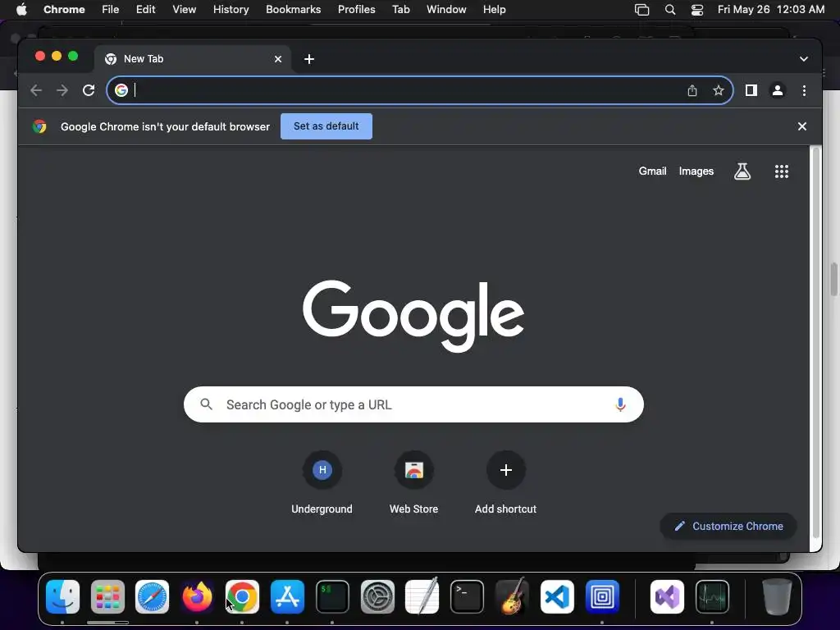This screenshot has width=840, height=630.
Task: Click the Google icon in address bar
Action: coord(121,90)
